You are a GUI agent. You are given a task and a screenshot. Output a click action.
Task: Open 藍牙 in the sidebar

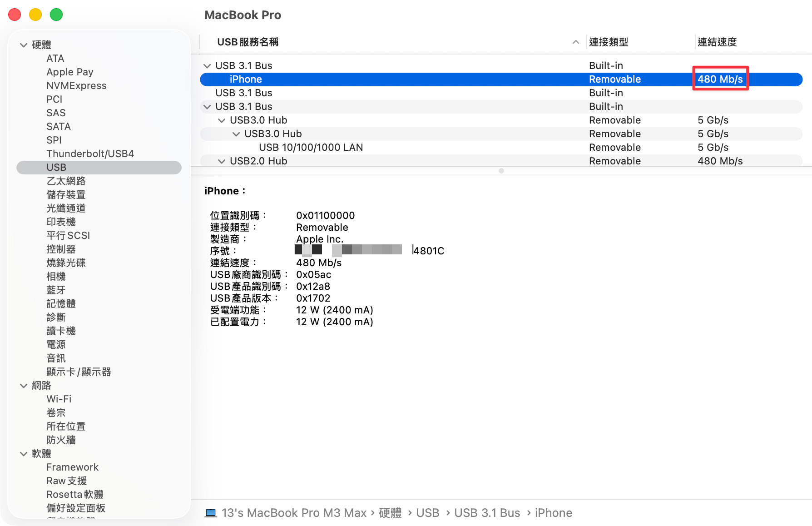[x=56, y=290]
